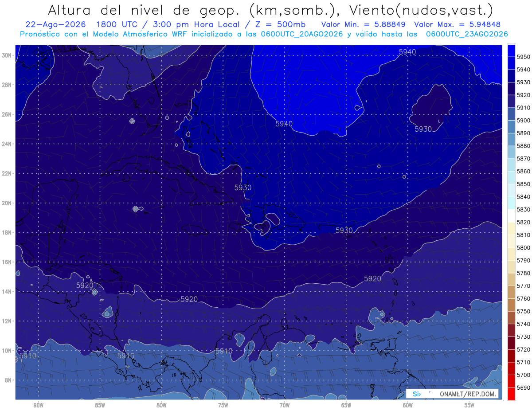Screen dimensions: 532x411
Task: Click the white swatch in the color bar
Action: [511, 215]
